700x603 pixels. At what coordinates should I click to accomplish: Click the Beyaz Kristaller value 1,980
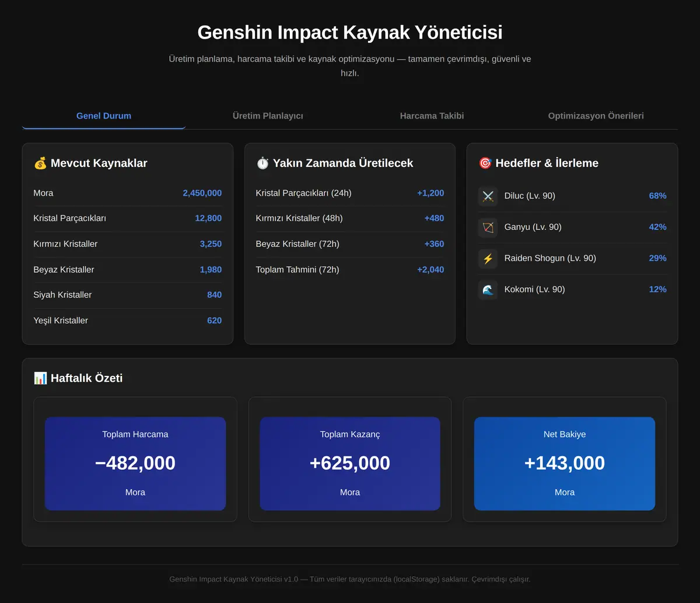(x=211, y=270)
